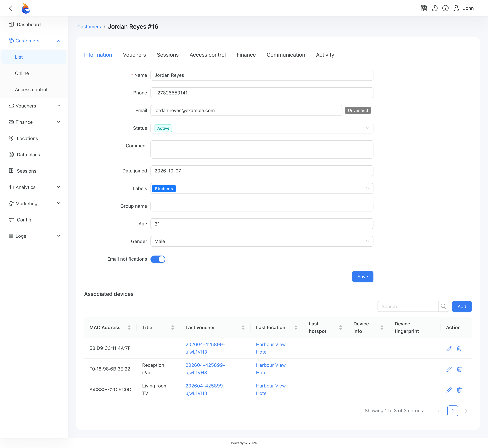
Task: Click the Add device button
Action: coord(462,306)
